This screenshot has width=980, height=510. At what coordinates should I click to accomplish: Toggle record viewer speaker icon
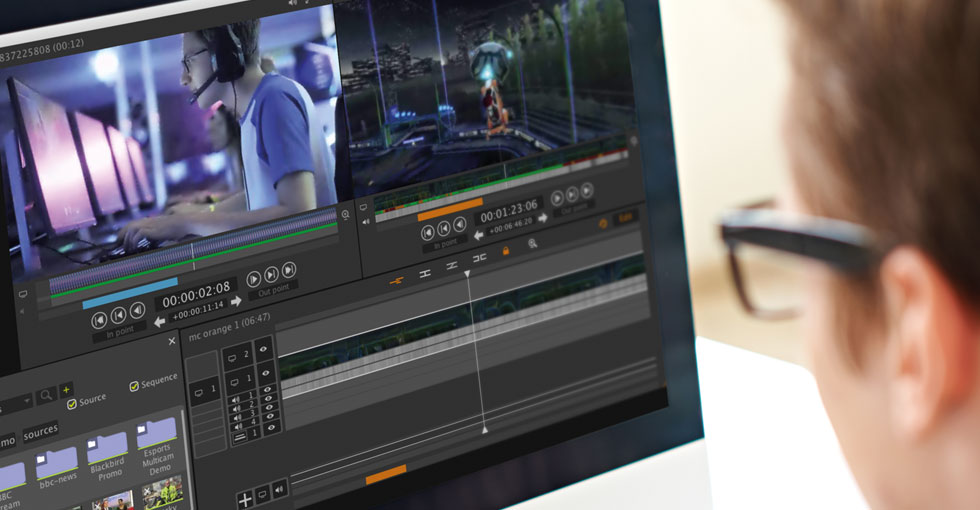coord(366,221)
